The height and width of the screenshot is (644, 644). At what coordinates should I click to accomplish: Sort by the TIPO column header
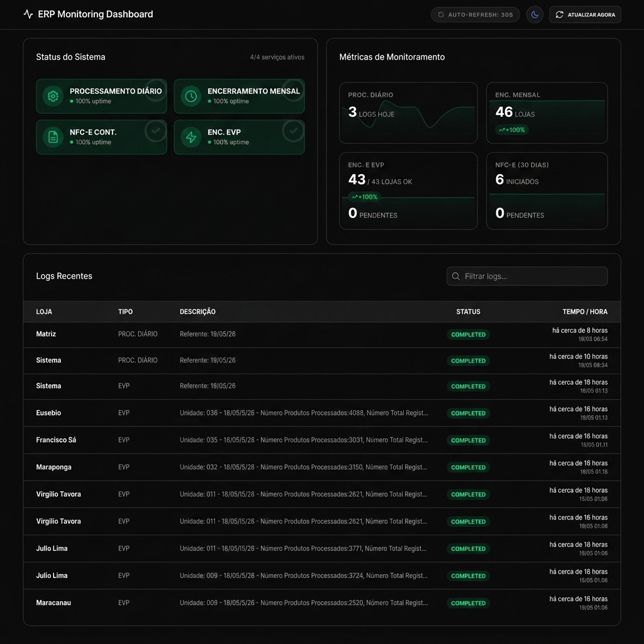[x=125, y=312]
